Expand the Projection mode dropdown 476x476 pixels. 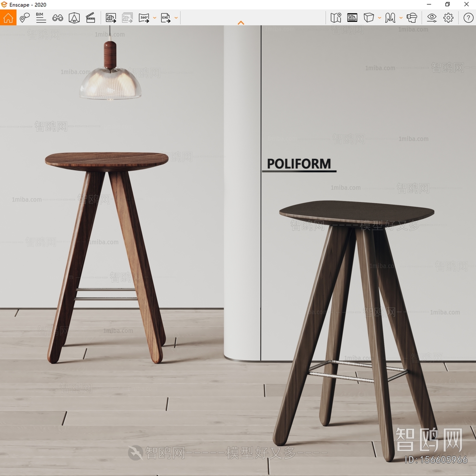(x=379, y=18)
